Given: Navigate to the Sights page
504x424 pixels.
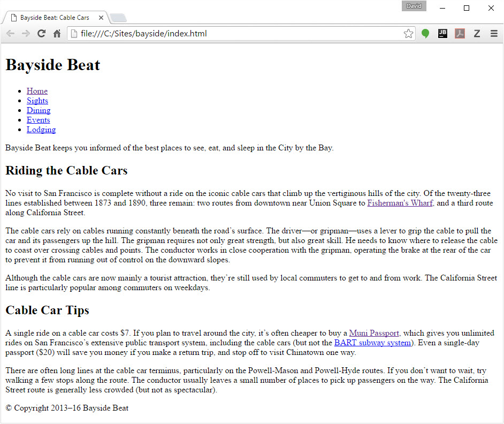Looking at the screenshot, I should (37, 101).
